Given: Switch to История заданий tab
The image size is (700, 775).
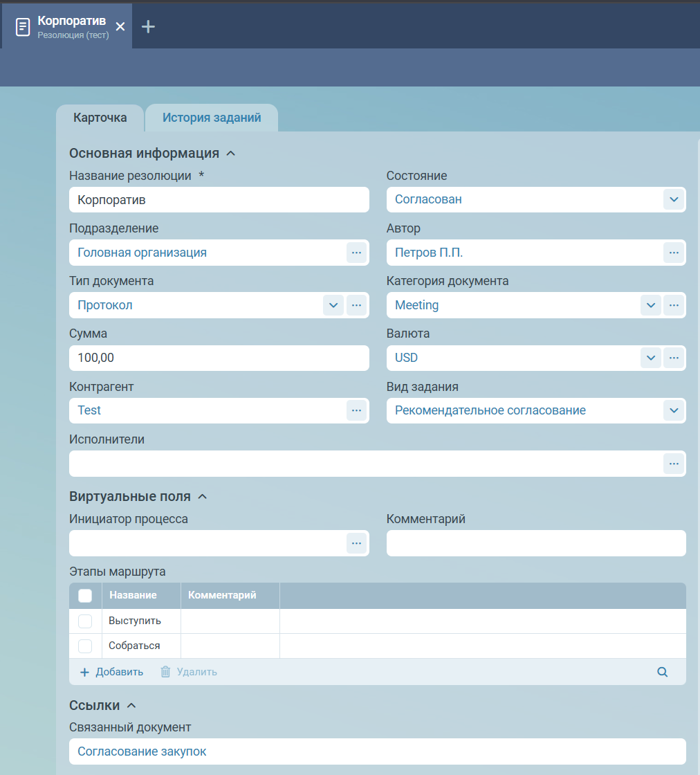Looking at the screenshot, I should (x=212, y=118).
